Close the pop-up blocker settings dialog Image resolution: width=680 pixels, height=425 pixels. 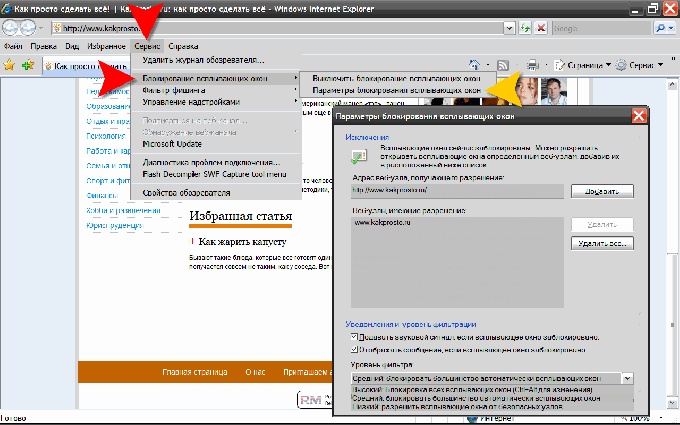coord(639,116)
